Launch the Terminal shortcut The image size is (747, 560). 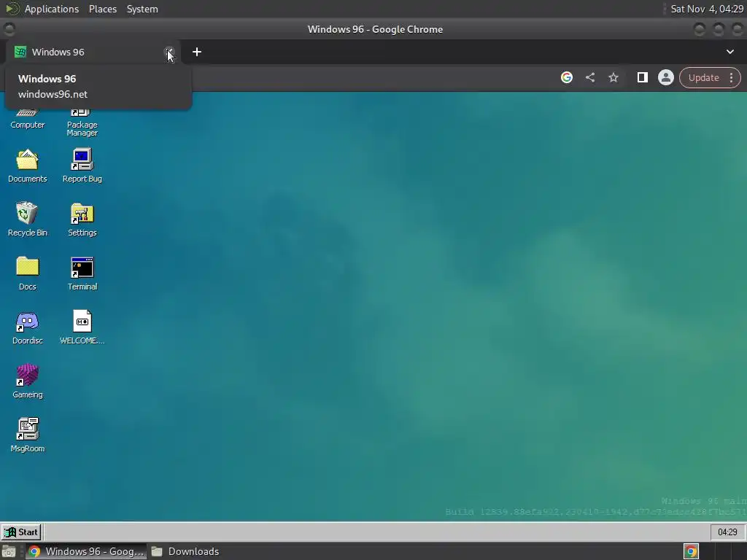82,273
